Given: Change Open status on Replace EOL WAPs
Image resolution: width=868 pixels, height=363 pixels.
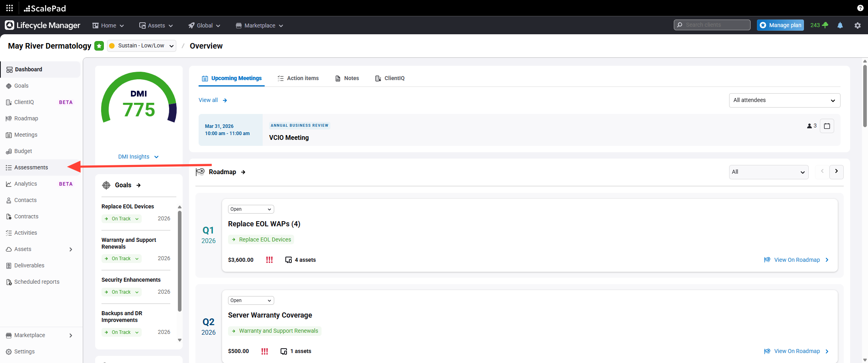Looking at the screenshot, I should pos(251,209).
